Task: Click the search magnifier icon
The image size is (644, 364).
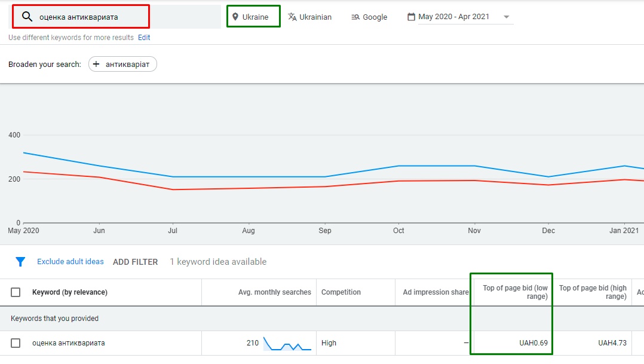Action: (26, 17)
